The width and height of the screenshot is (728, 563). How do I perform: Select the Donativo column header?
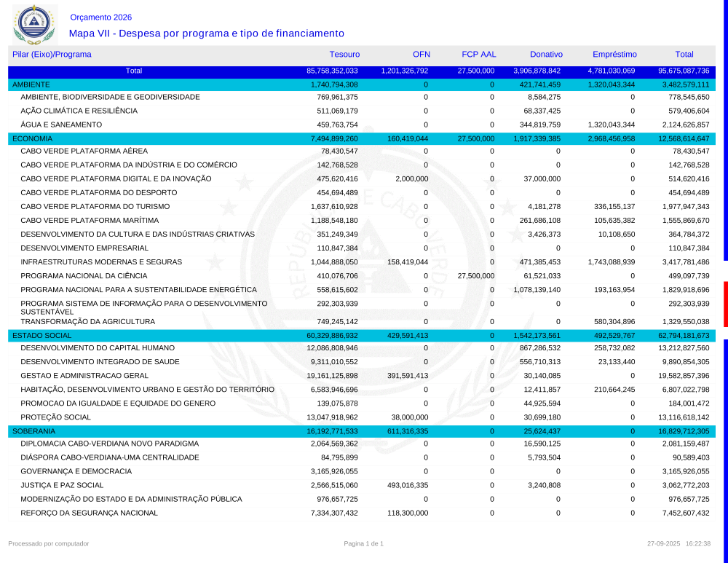pyautogui.click(x=546, y=55)
